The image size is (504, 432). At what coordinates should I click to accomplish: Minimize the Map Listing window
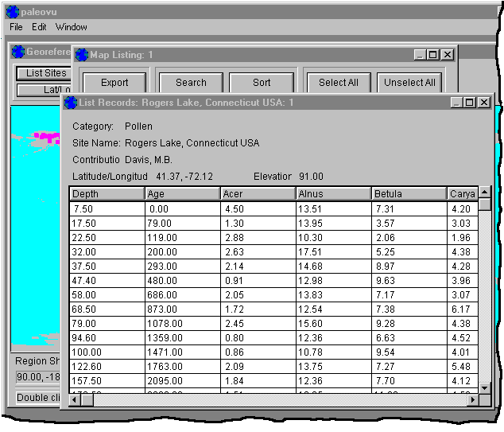point(419,55)
